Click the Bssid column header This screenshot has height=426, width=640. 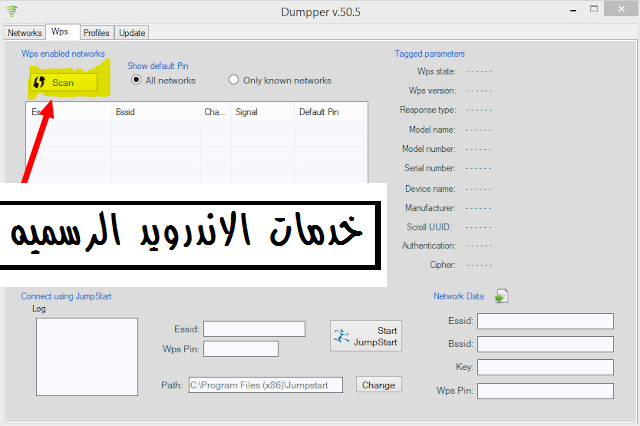155,112
